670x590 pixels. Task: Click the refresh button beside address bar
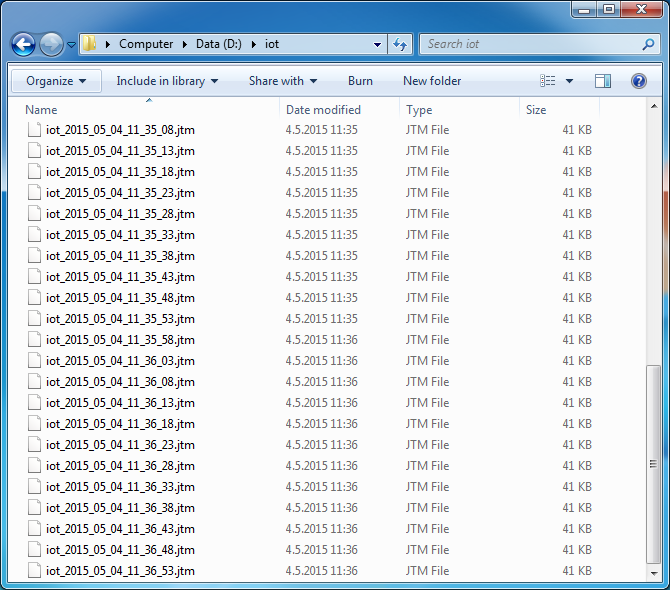coord(400,44)
